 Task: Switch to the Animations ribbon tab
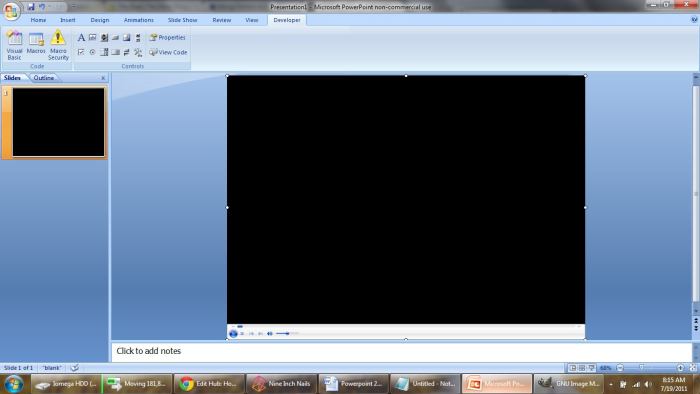coord(139,20)
